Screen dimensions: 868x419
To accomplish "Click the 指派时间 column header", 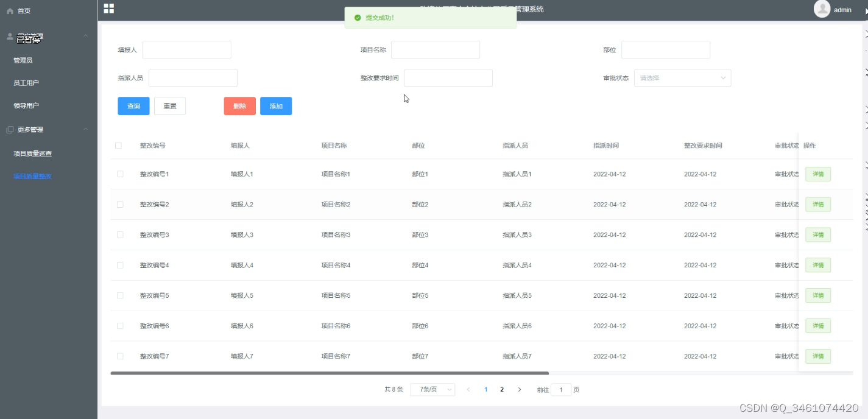I will pyautogui.click(x=606, y=146).
